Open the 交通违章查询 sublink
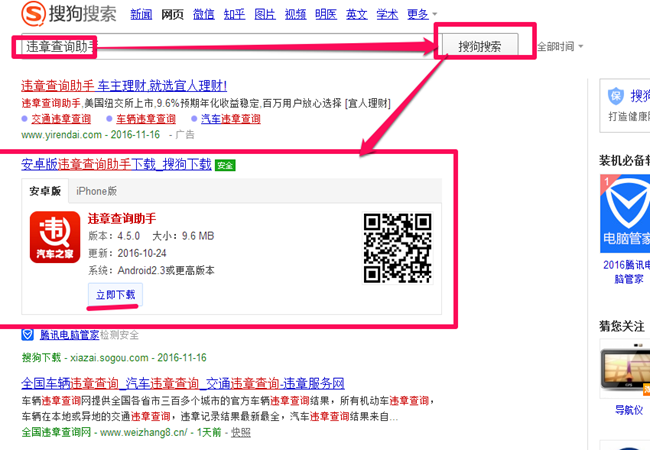The image size is (650, 450). [x=61, y=119]
